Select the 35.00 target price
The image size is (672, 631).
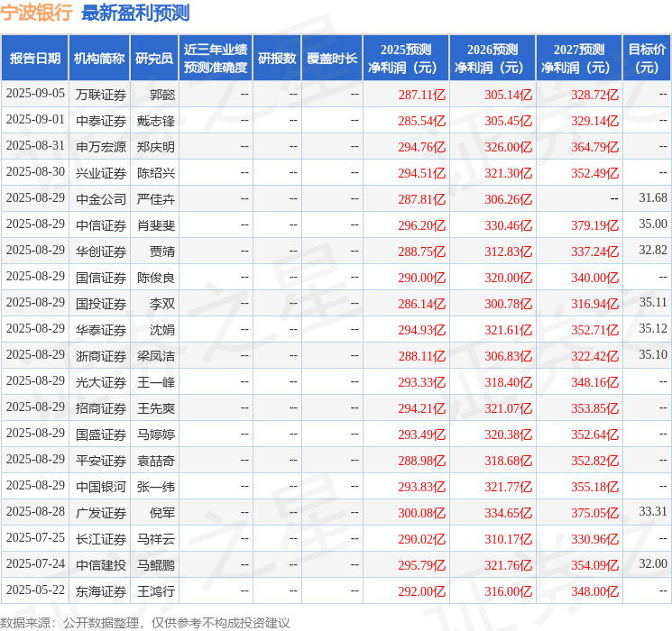click(x=653, y=224)
